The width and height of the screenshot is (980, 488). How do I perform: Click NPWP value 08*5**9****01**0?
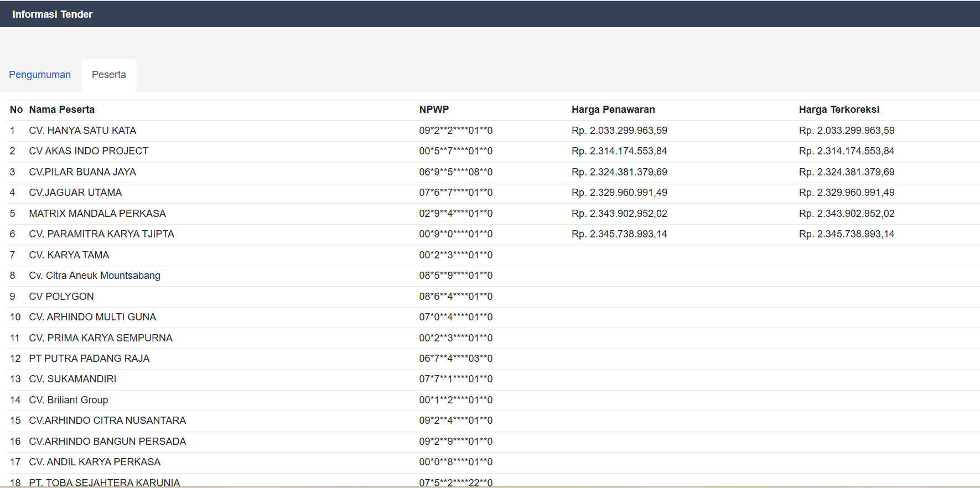(x=456, y=276)
